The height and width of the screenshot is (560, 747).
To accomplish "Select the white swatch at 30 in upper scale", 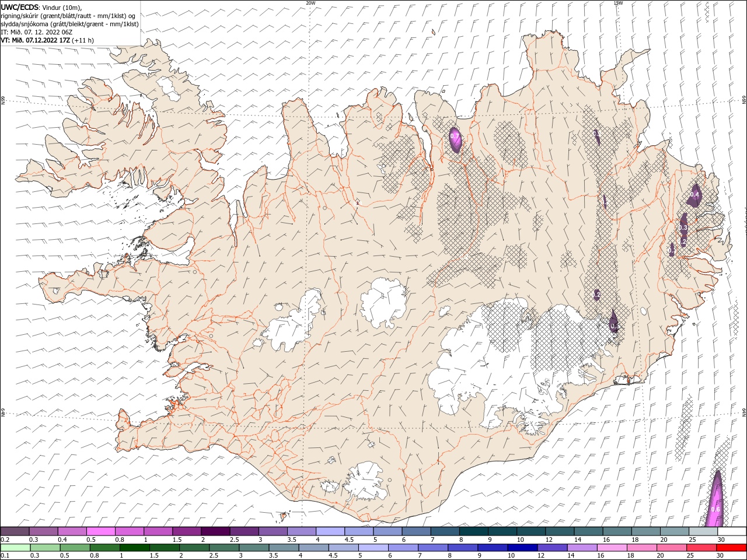I will 732,531.
